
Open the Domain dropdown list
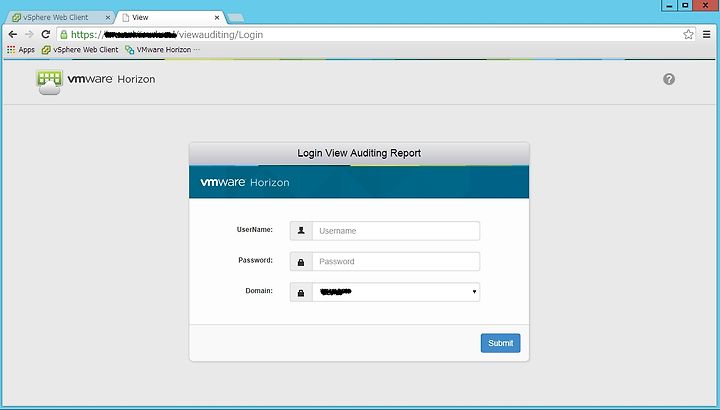[396, 292]
